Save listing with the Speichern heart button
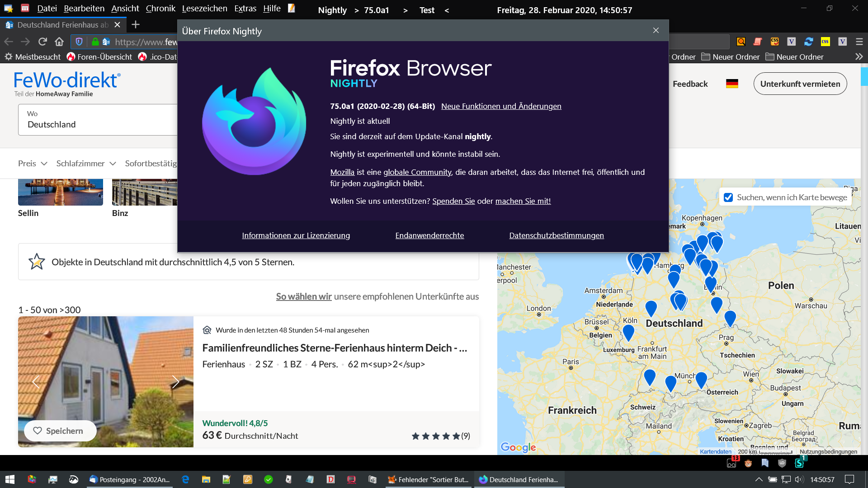Viewport: 868px width, 488px height. pos(60,431)
